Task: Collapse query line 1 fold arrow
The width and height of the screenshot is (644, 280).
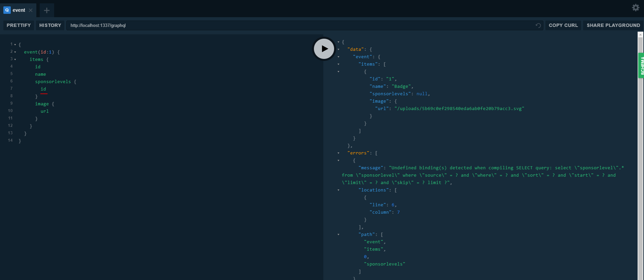Action: click(15, 44)
